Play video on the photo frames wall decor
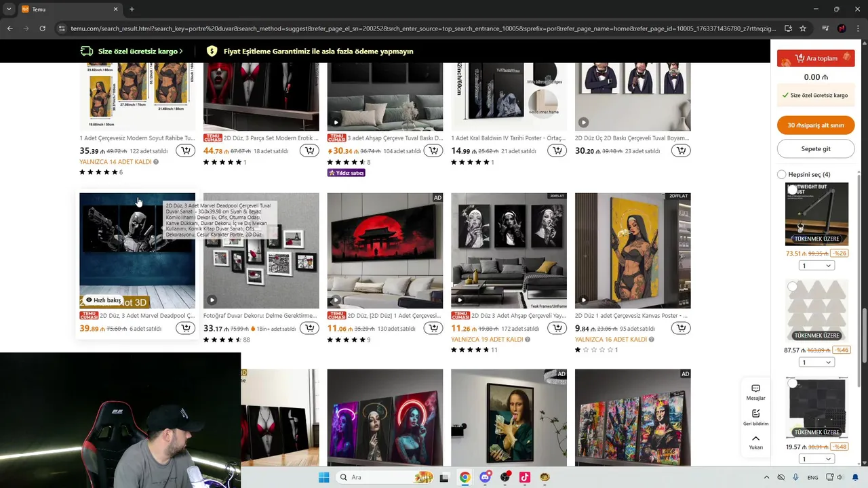Screen dimensions: 868x488 click(x=212, y=300)
